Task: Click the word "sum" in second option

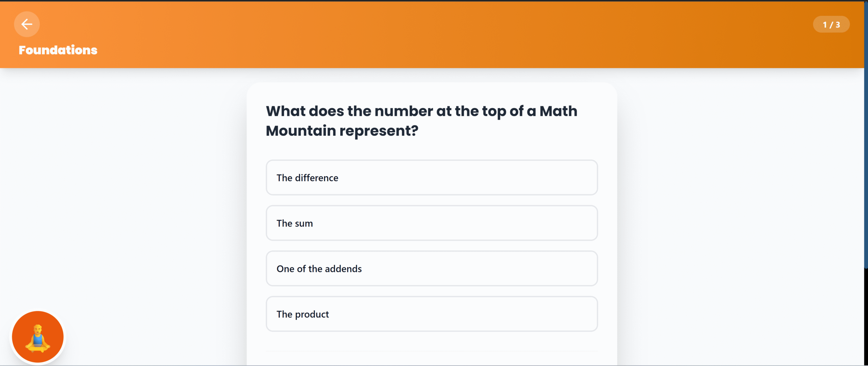Action: pos(304,224)
